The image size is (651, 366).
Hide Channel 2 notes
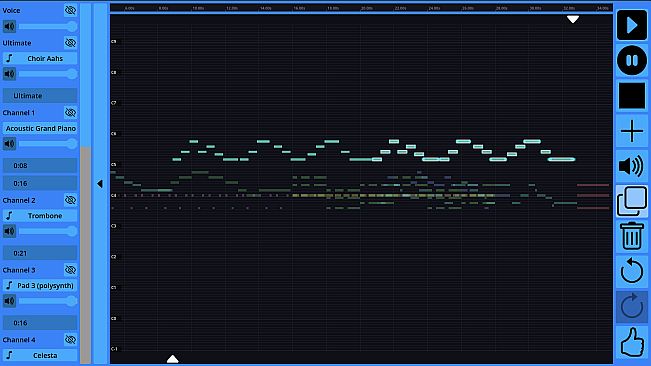pos(71,200)
